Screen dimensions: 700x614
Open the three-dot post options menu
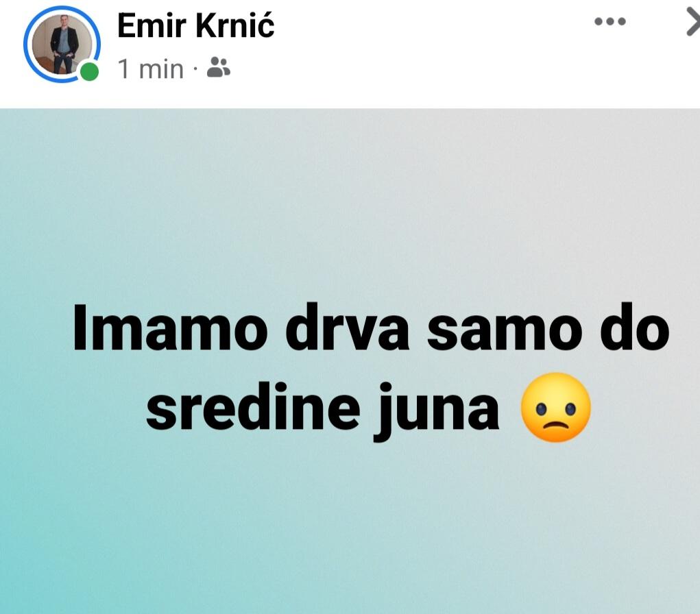click(x=610, y=21)
